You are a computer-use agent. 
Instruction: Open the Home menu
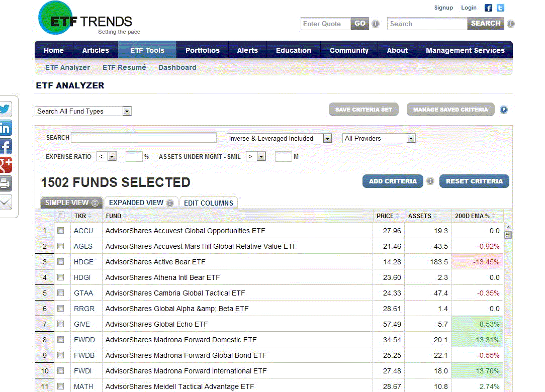pos(54,50)
